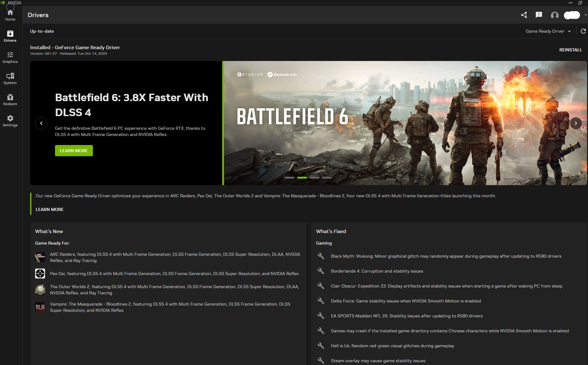Click wrench icon beside Steam overlay fix
Screen dimensions: 588x365
(321, 361)
